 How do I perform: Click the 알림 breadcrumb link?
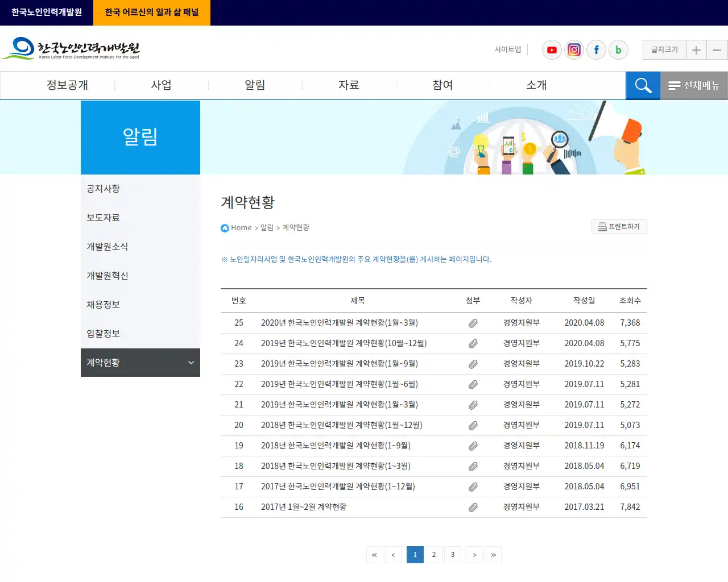pyautogui.click(x=267, y=227)
